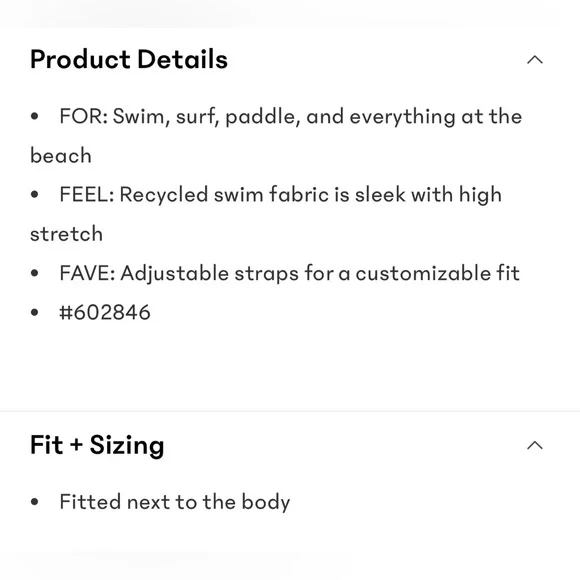This screenshot has width=580, height=580.
Task: Select the FAVE: Adjustable straps line
Action: click(x=290, y=273)
